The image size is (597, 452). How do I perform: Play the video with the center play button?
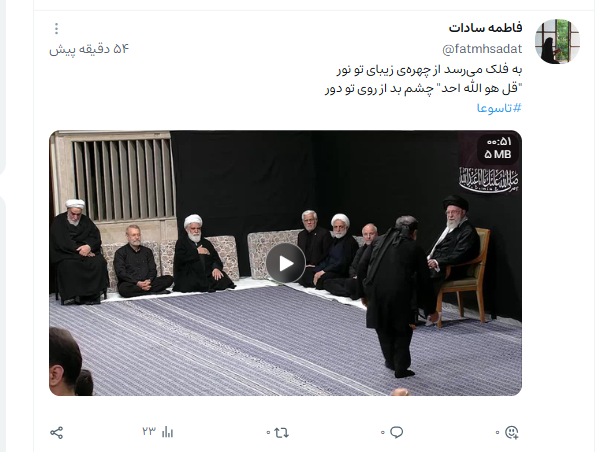[x=286, y=263]
